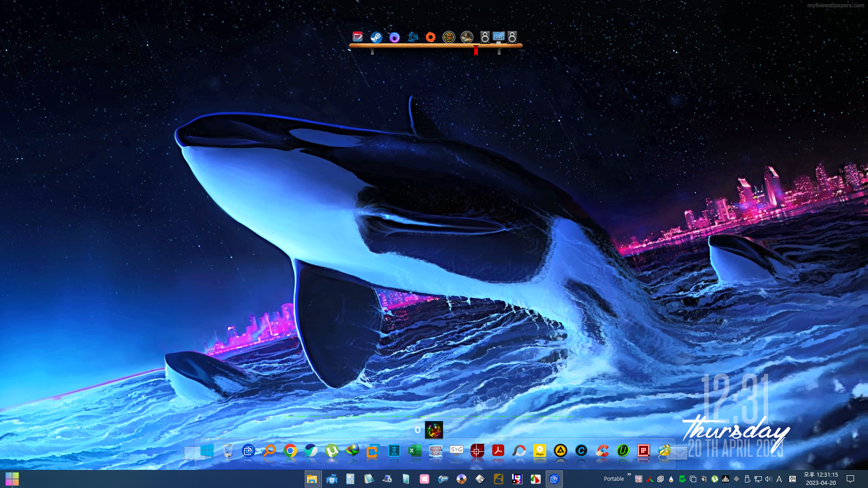Viewport: 868px width, 488px height.
Task: Toggle the IME language mode A indicator
Action: 779,479
